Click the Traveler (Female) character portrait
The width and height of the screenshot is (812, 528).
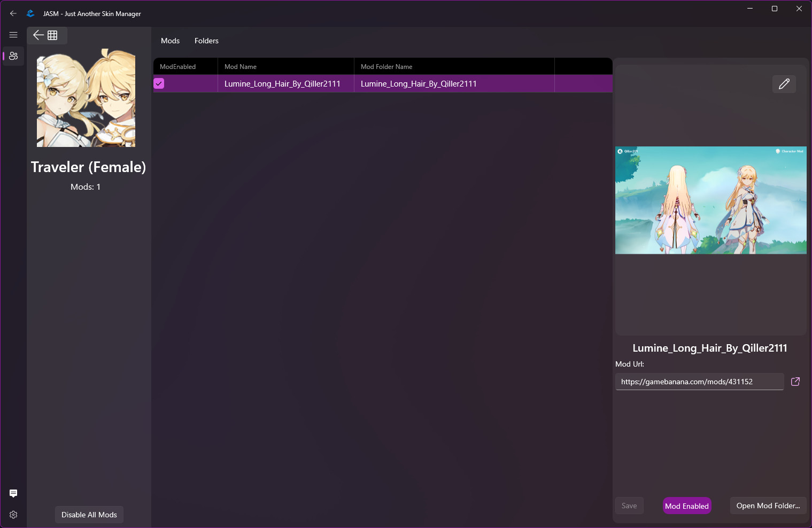point(86,98)
